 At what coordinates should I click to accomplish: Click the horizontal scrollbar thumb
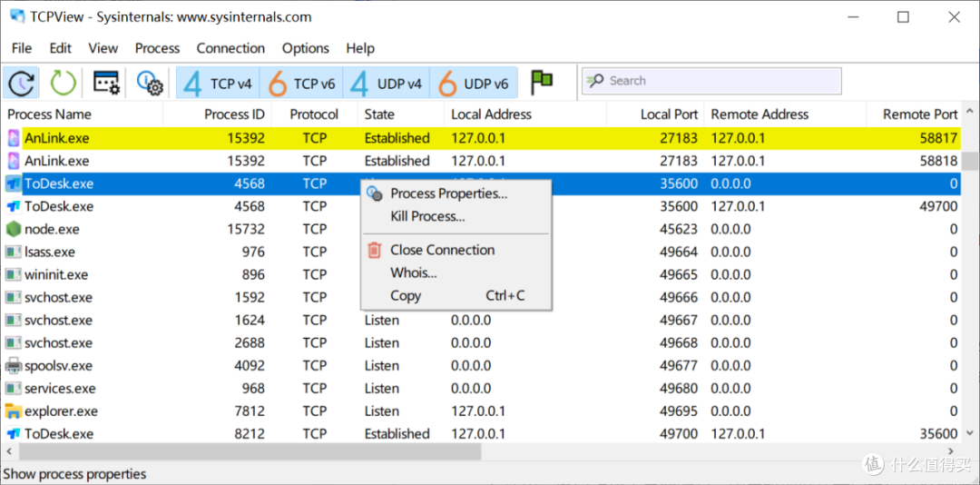click(x=249, y=450)
